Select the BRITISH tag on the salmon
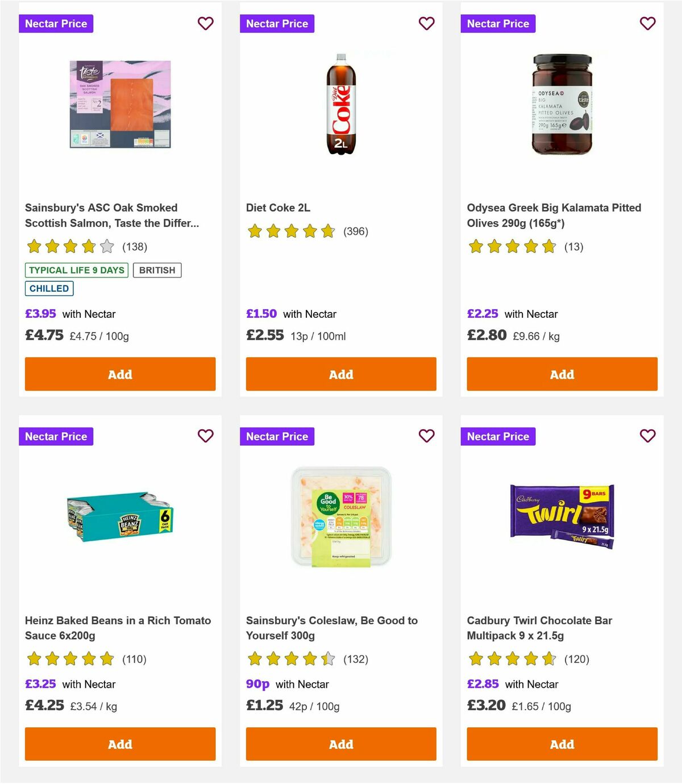 (x=157, y=270)
